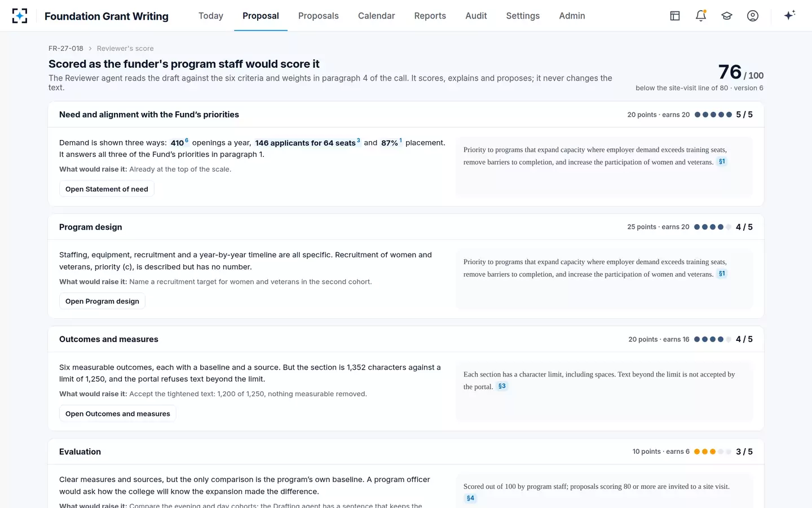Click the '146 applicants for 64 seats' citation

(307, 143)
